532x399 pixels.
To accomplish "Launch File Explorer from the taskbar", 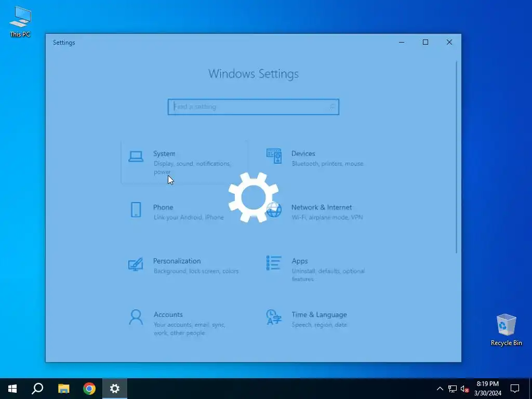I will pos(63,389).
